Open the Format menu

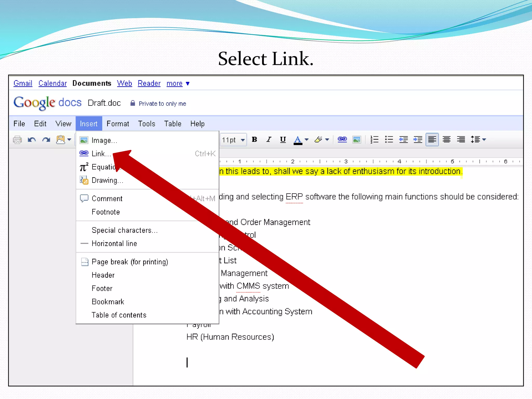[x=118, y=124]
